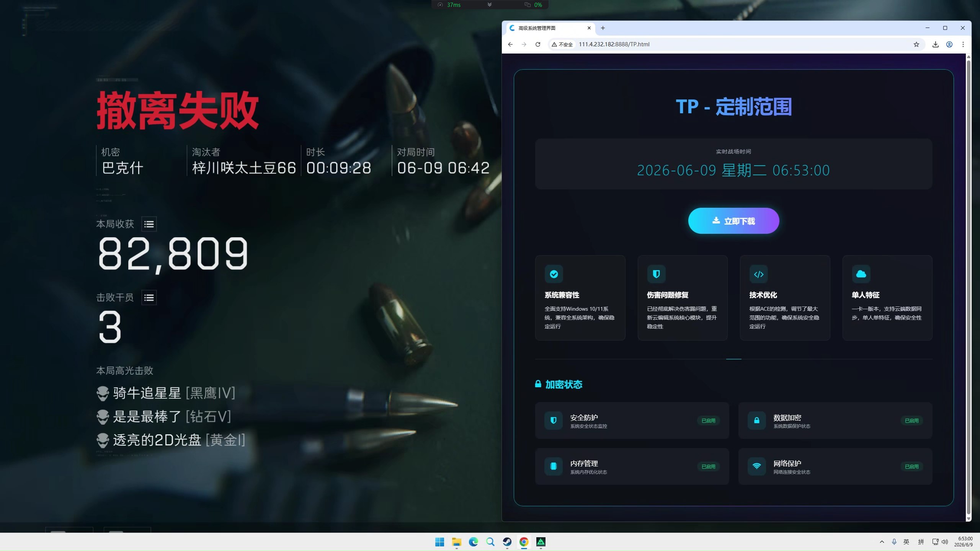Click the 0% usage indicator at top

(x=533, y=5)
